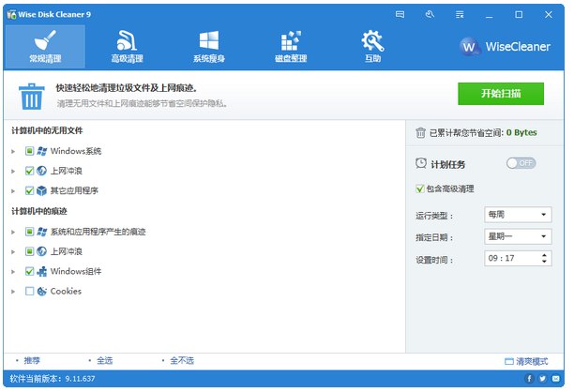Click the Facebook icon in status bar

(529, 380)
